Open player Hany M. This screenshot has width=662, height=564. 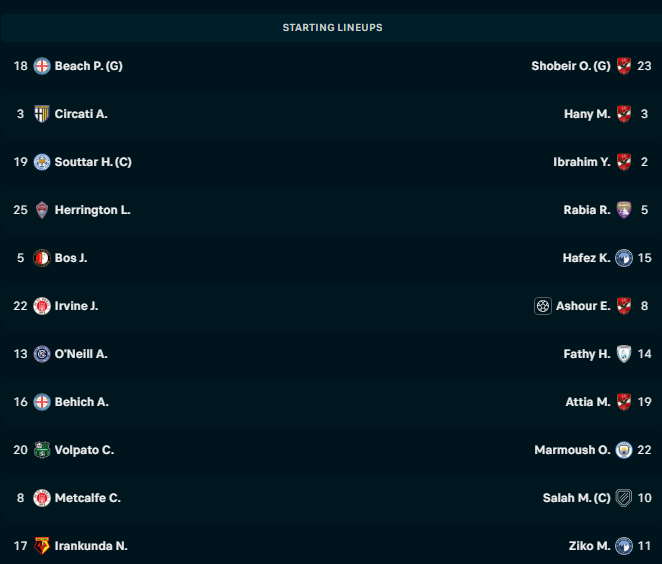(587, 114)
